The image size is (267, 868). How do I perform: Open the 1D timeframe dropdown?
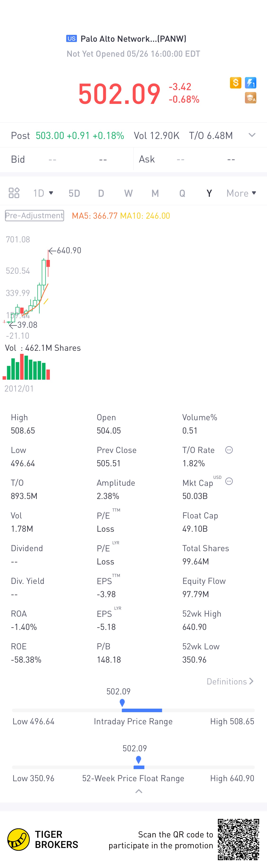click(x=43, y=193)
